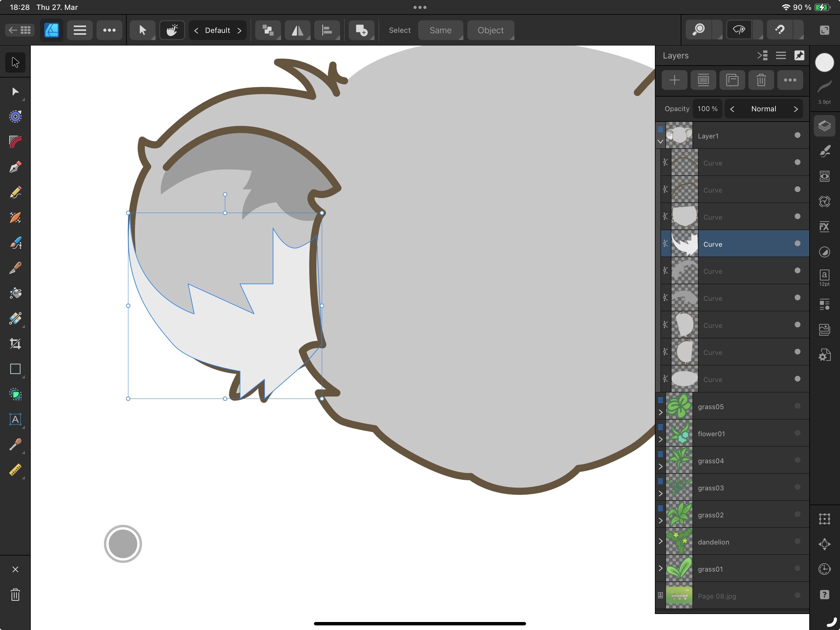Select the Pencil tool
This screenshot has width=840, height=630.
coord(15,192)
